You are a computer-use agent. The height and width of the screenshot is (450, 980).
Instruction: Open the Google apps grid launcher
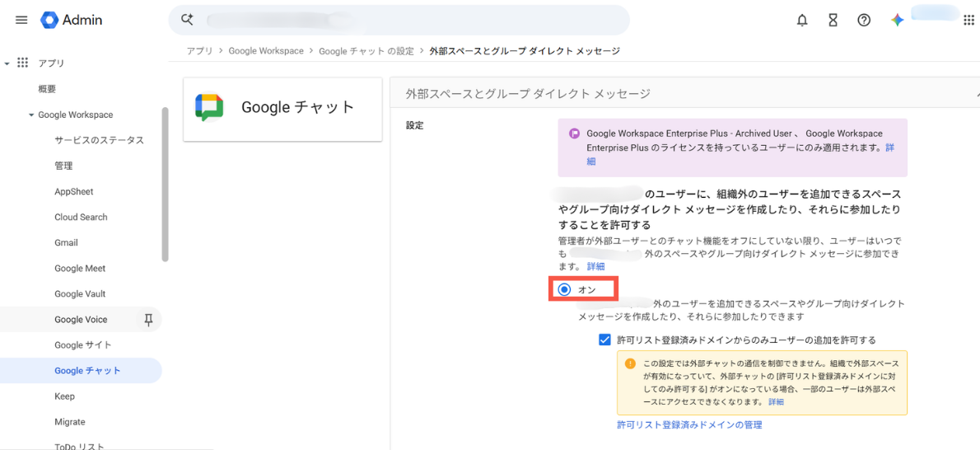pyautogui.click(x=969, y=20)
